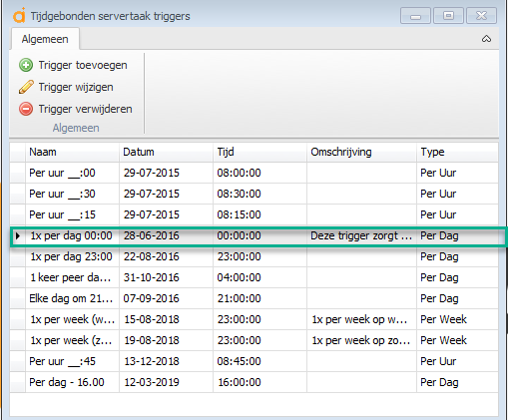Click the row header of Per uur __:45
This screenshot has width=508, height=420.
[x=18, y=361]
